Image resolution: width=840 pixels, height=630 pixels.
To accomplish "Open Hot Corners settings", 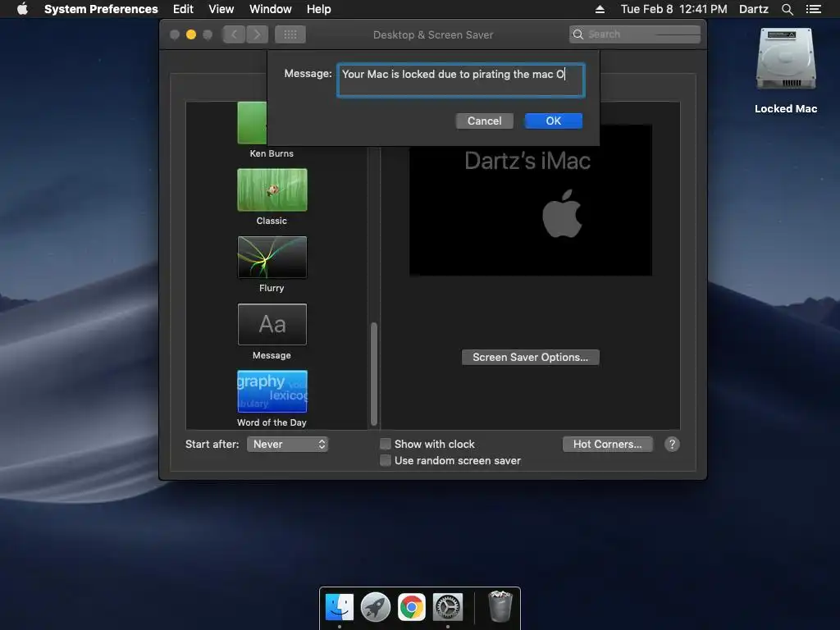I will tap(608, 444).
